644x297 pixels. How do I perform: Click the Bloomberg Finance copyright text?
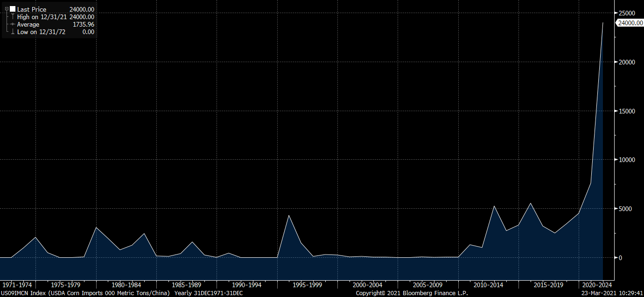[412, 293]
